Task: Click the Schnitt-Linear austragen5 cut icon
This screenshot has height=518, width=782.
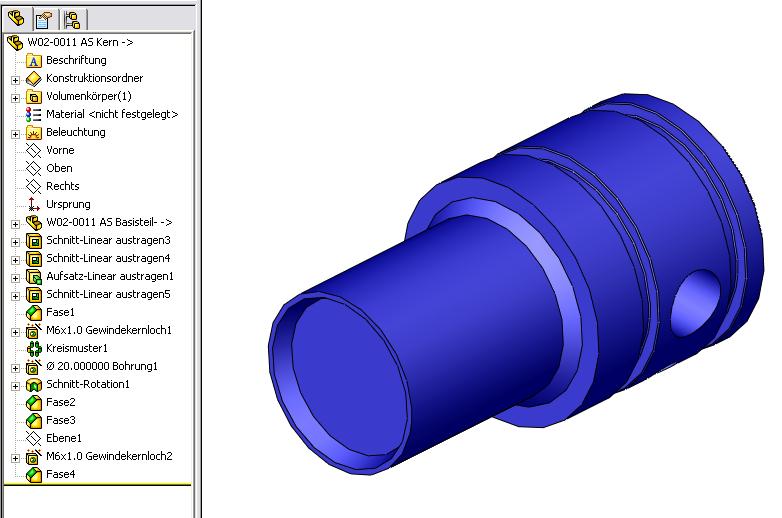Action: pos(33,295)
